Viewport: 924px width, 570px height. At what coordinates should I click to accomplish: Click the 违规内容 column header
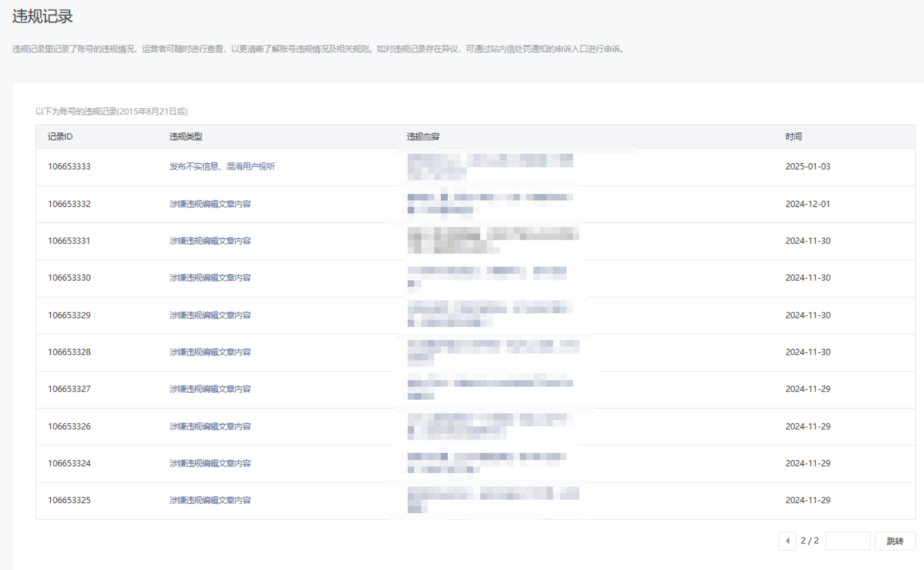[x=423, y=137]
